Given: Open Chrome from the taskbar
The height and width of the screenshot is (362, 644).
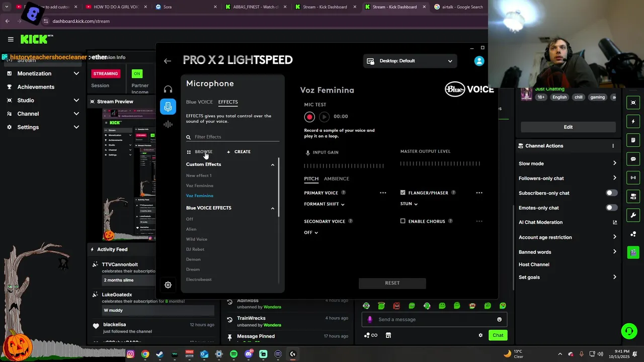Looking at the screenshot, I should point(145,354).
